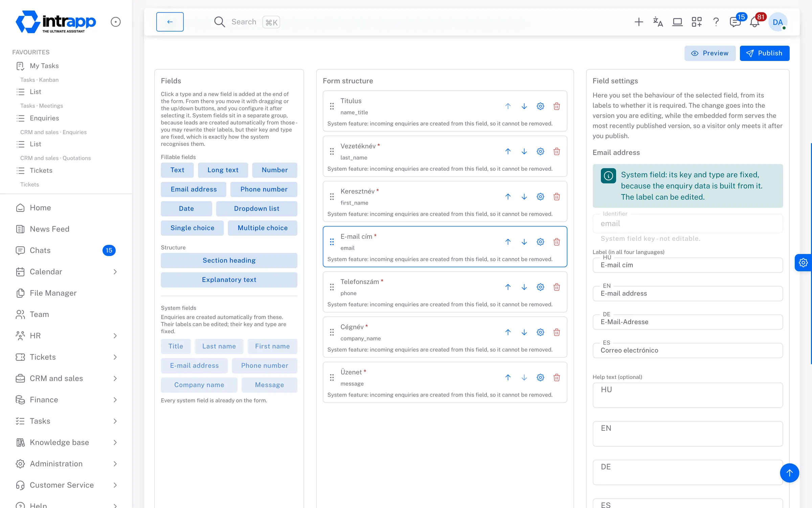Move the Üzenet field up

(508, 378)
